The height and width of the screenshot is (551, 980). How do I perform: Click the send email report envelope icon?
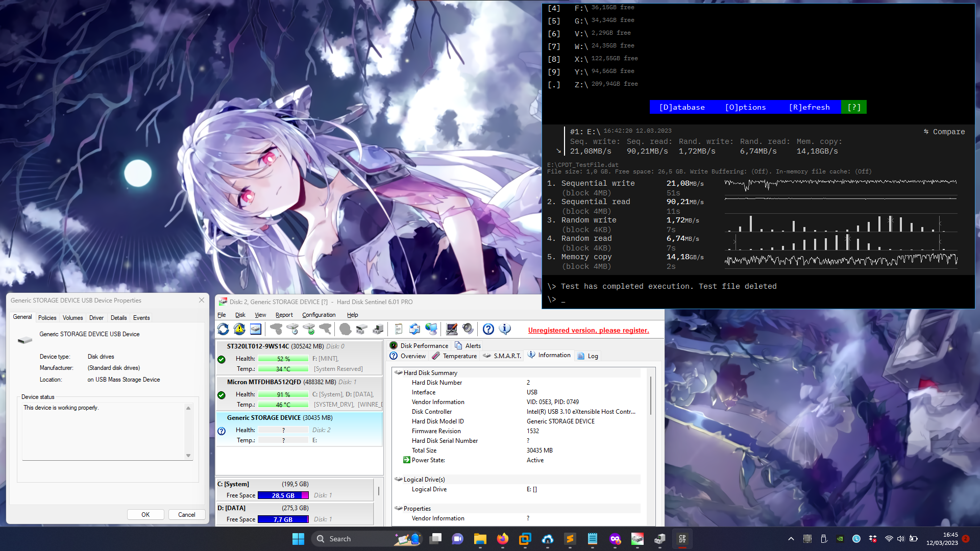coord(415,329)
